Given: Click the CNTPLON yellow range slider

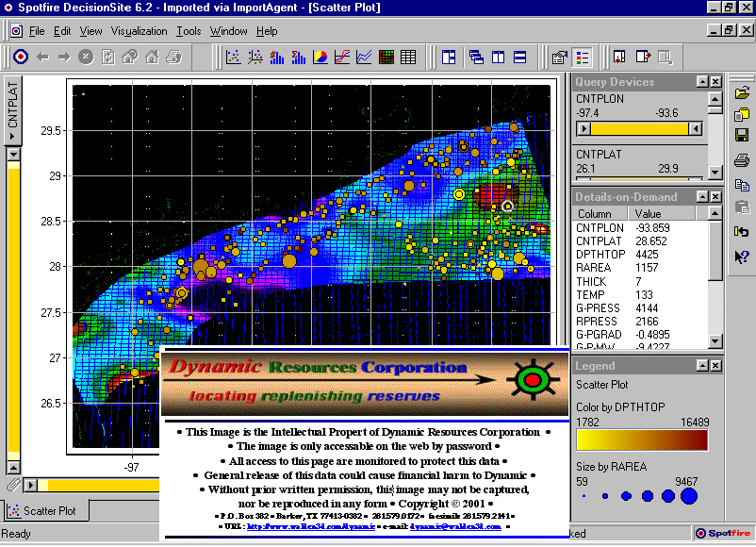Looking at the screenshot, I should 640,129.
